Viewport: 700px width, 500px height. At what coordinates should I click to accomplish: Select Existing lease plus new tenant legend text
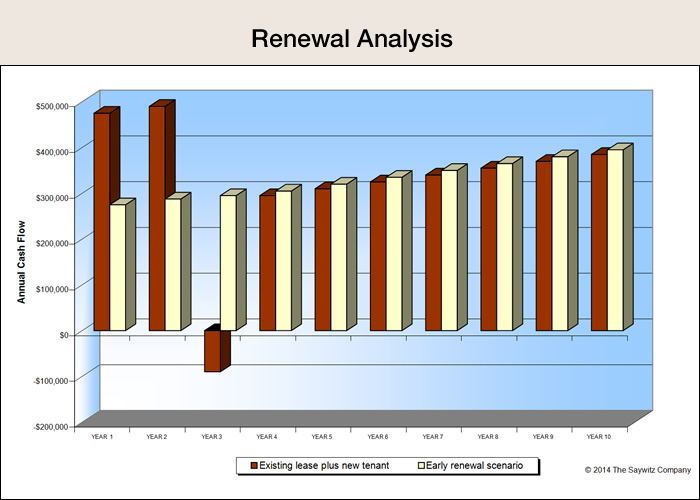coord(324,466)
